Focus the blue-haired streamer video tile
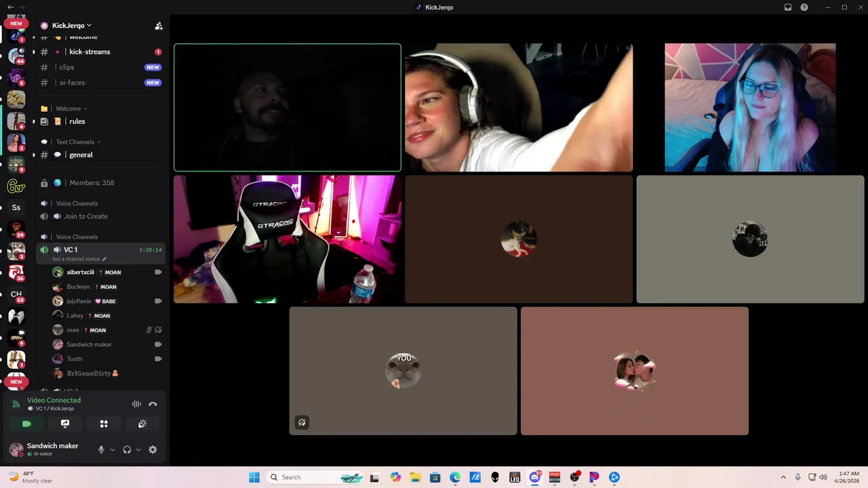 coord(750,108)
